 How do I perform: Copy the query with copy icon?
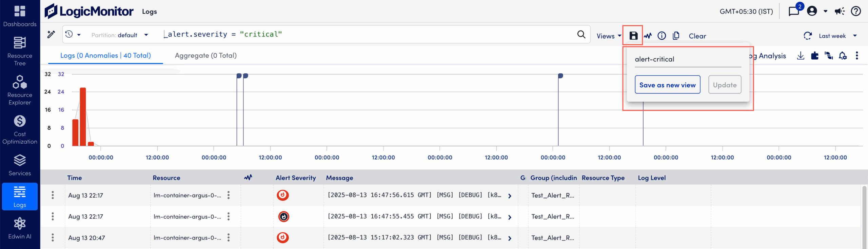coord(676,36)
